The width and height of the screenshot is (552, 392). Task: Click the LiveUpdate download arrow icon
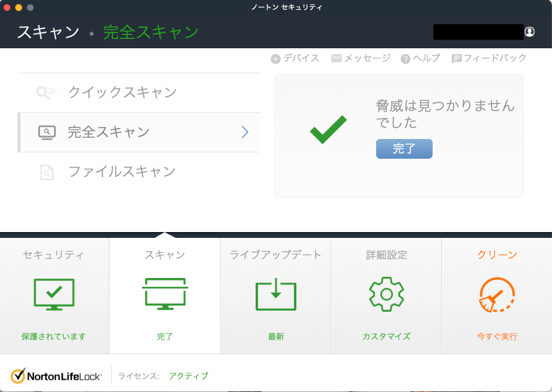(x=275, y=294)
